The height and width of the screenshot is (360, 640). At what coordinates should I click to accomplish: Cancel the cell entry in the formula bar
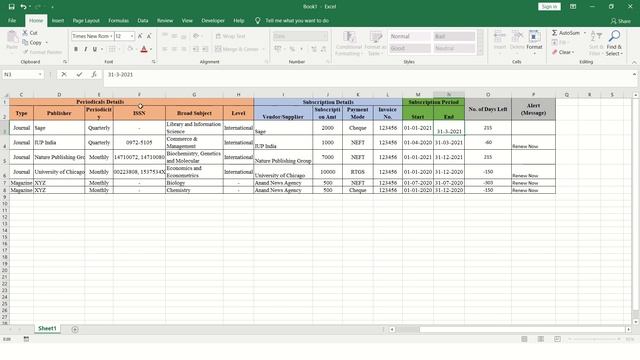tap(64, 74)
